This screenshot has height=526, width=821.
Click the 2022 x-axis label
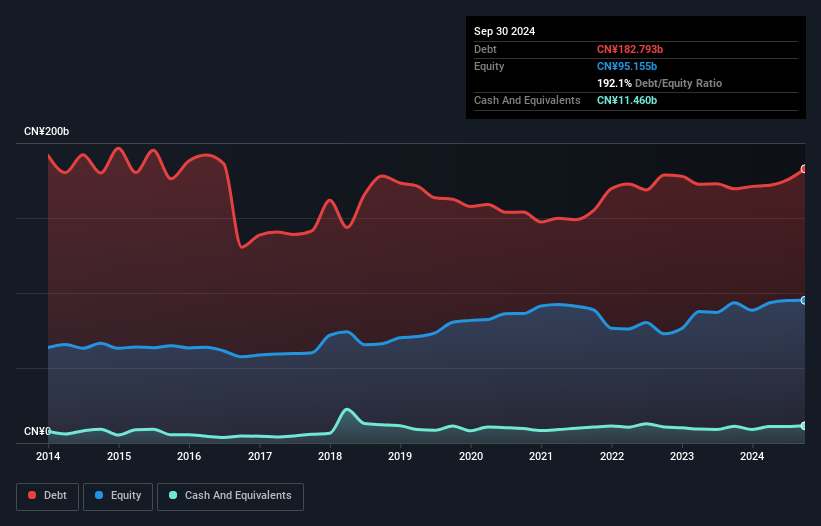612,456
